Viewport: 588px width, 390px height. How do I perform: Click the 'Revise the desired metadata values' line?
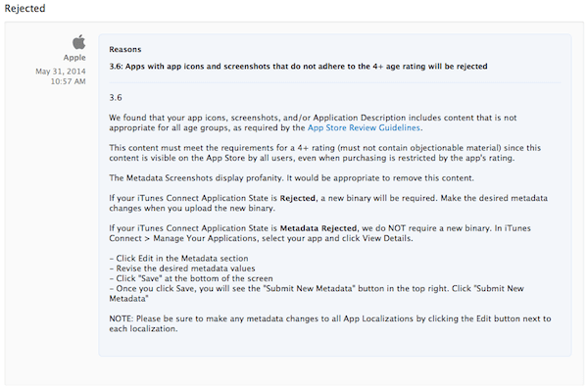[x=182, y=268]
